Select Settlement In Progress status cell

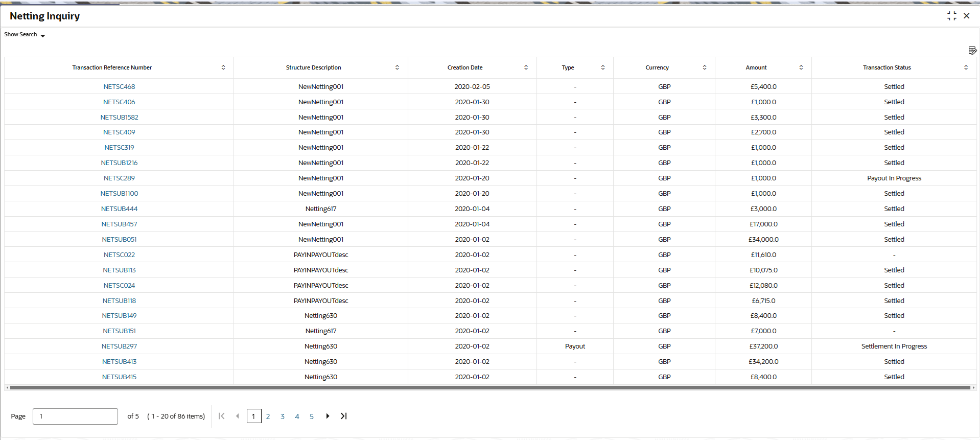pyautogui.click(x=894, y=346)
